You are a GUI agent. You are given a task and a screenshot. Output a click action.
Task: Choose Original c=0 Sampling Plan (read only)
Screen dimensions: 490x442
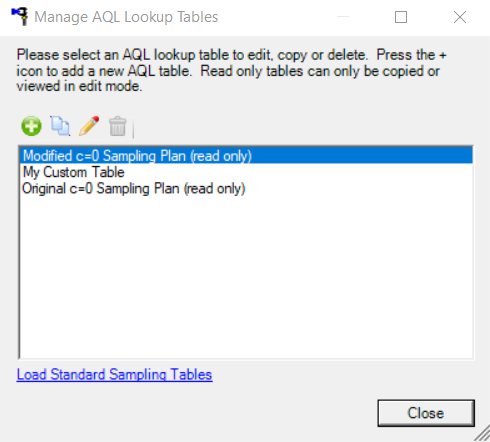pos(246,188)
